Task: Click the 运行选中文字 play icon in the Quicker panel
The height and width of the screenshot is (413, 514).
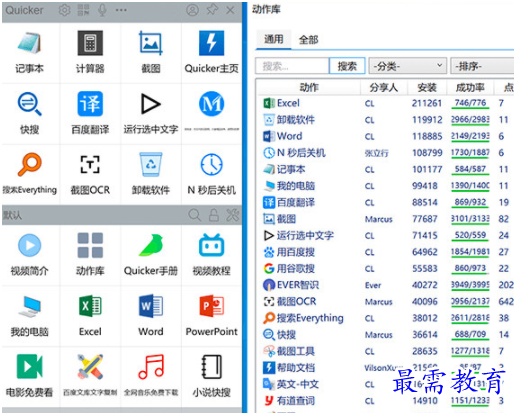Action: 151,104
